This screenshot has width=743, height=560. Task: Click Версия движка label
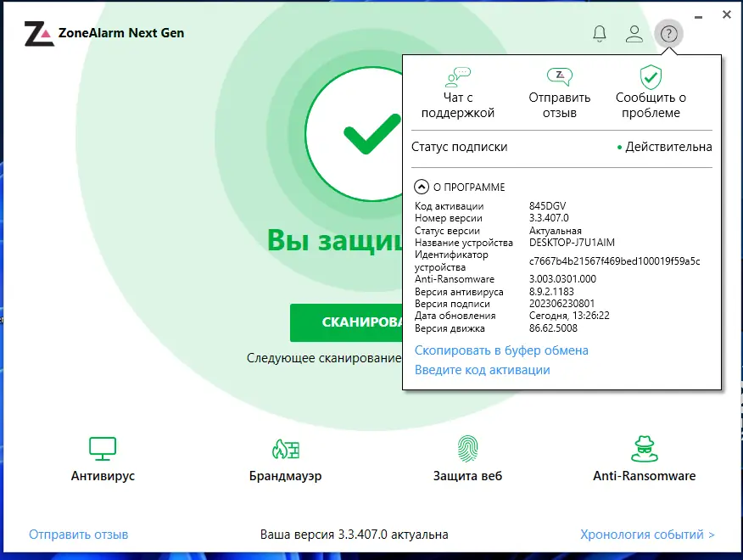[450, 328]
